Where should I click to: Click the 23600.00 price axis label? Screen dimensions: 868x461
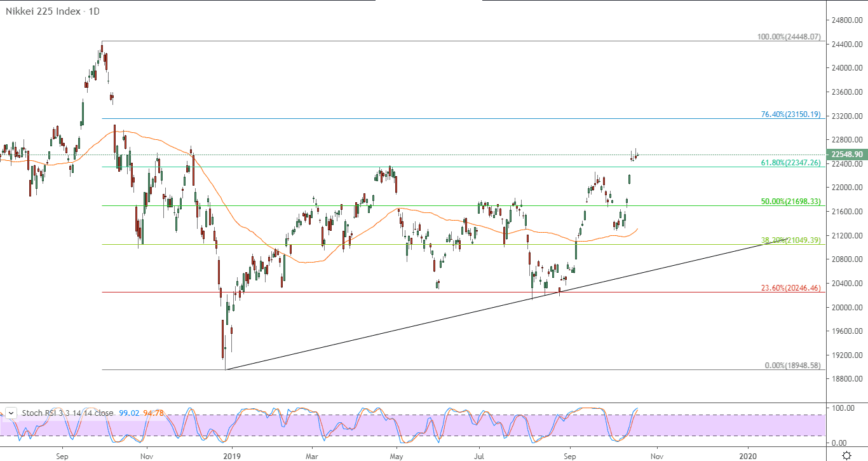pyautogui.click(x=848, y=92)
